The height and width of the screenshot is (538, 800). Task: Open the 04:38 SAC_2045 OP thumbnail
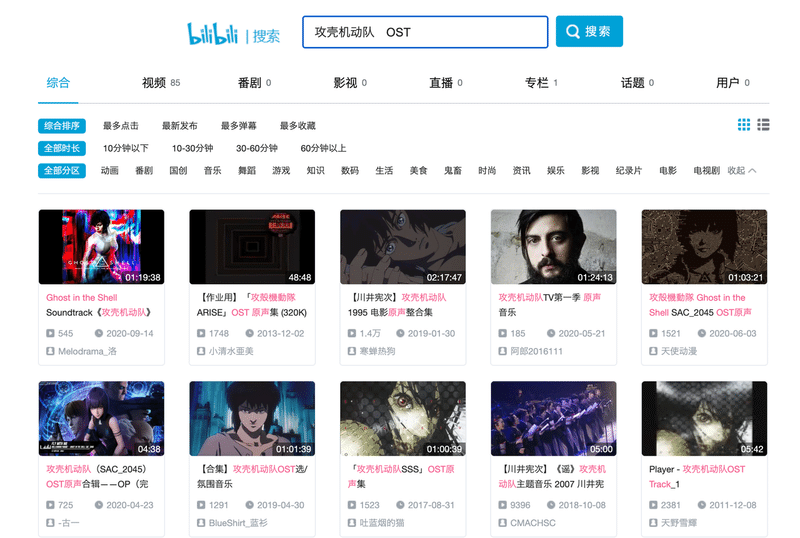click(x=102, y=419)
